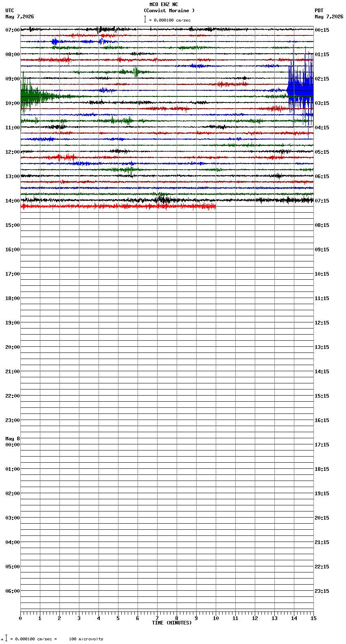346x644 pixels.
Task: Click the 'May 8' date change label
Action: point(13,439)
